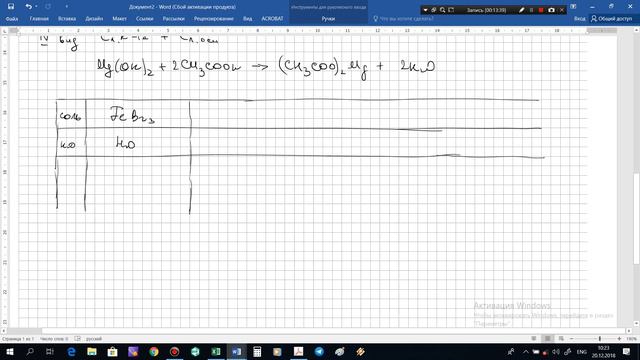640x360 pixels.
Task: Switch to the Ссылки ribbon tab
Action: [144, 18]
